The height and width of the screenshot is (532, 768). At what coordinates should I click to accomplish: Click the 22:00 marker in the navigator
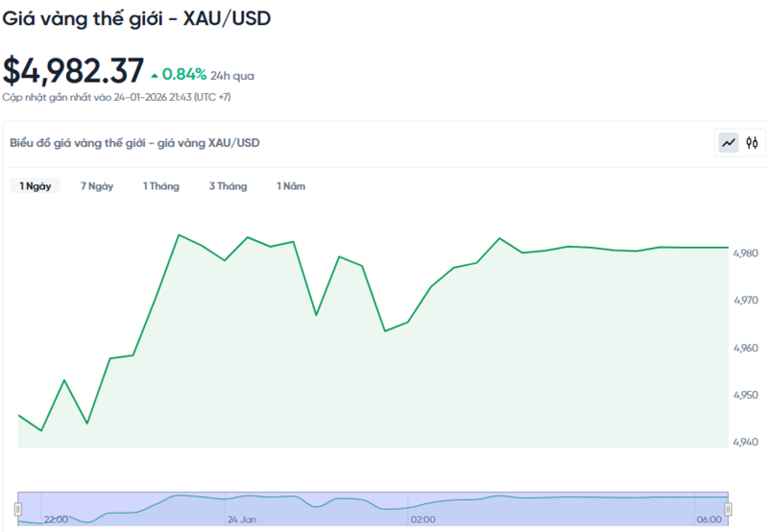pos(56,520)
